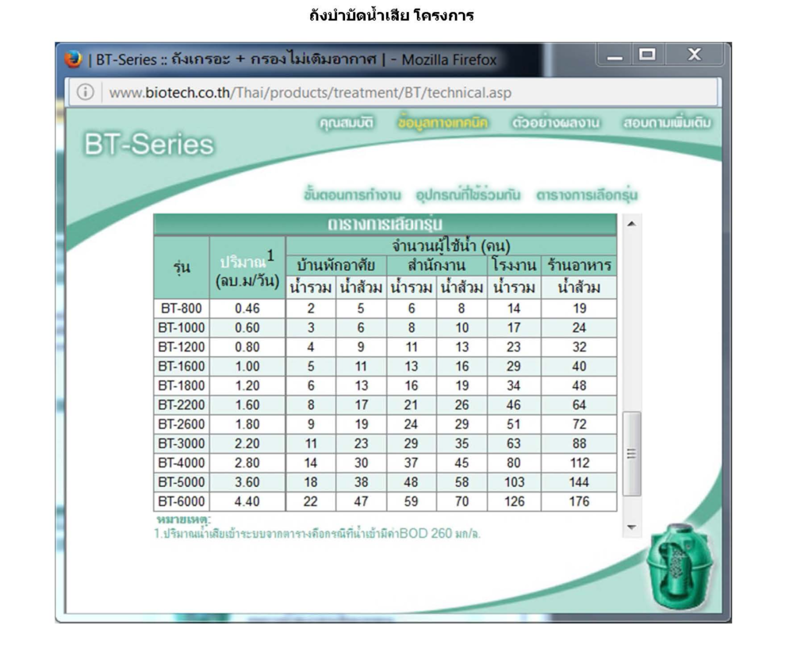The image size is (812, 648).
Task: Open the คุณสมบัติ tab
Action: [x=346, y=123]
